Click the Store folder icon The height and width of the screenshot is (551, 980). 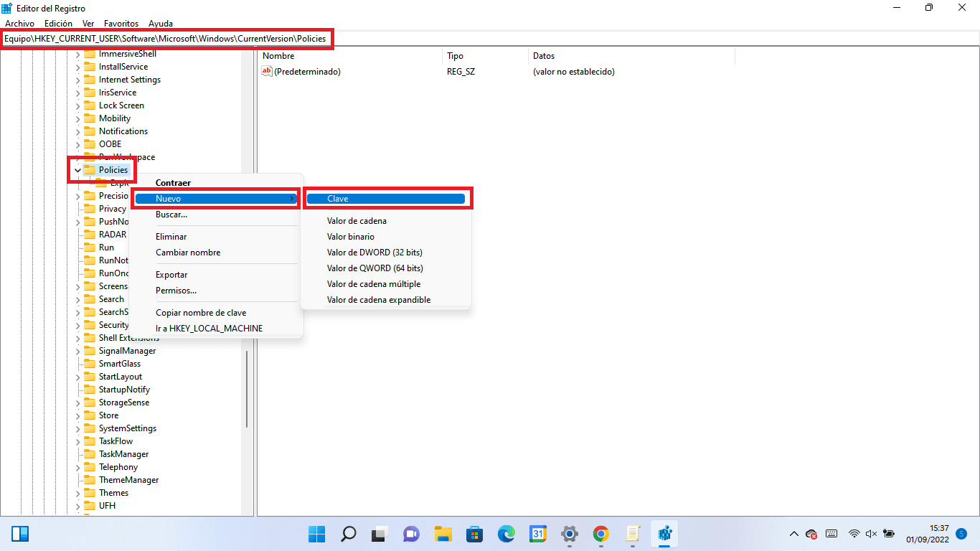pyautogui.click(x=90, y=415)
